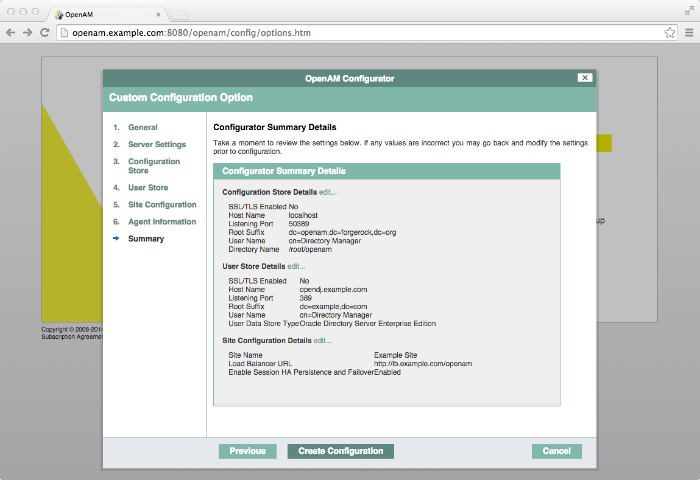Click the root suffix value dc=openam,dc=forgerock,dc=org
700x480 pixels.
342,232
